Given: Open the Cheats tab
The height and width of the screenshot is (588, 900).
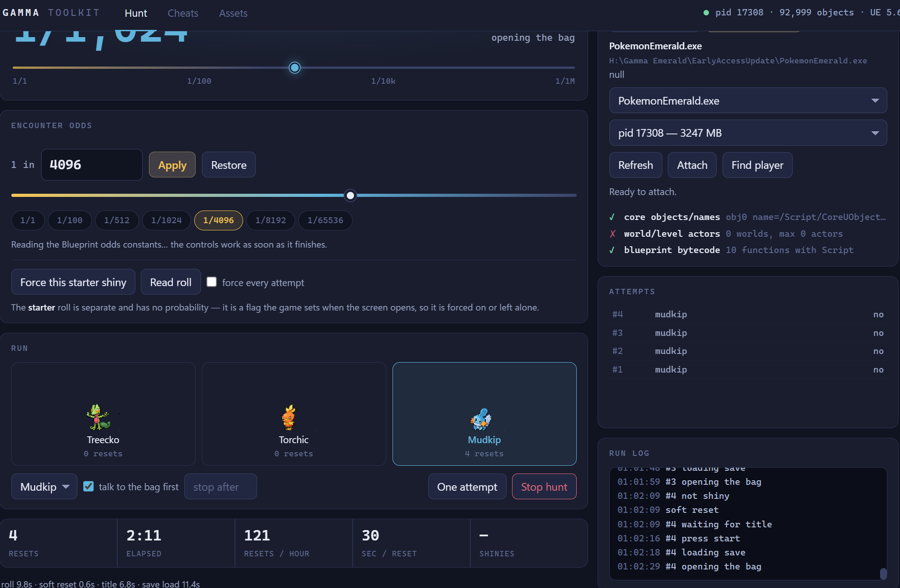Looking at the screenshot, I should click(x=183, y=13).
